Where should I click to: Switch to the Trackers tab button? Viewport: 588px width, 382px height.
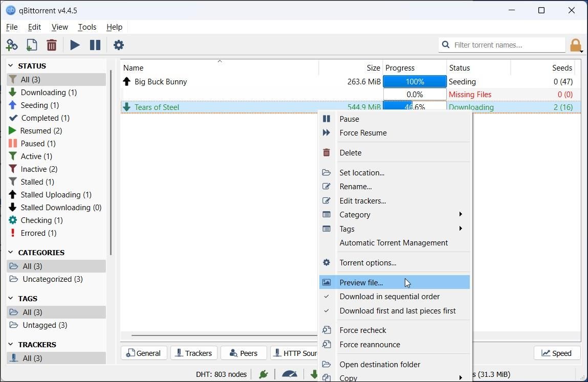click(194, 353)
